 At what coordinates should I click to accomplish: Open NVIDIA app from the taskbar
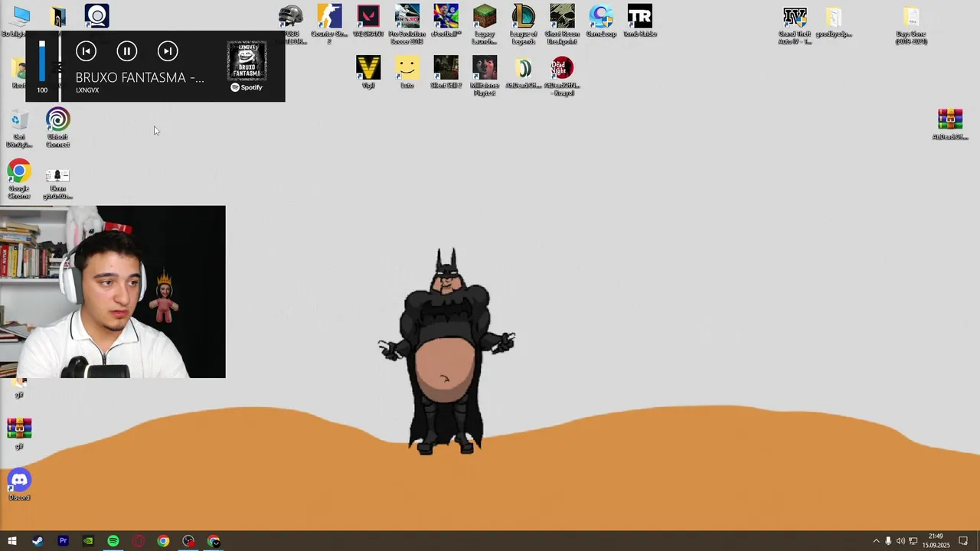coord(88,541)
